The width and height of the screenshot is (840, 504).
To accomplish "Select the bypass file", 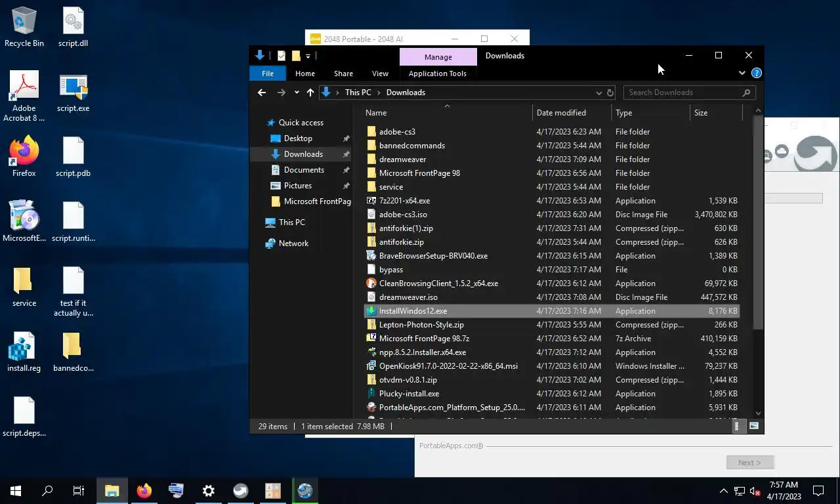I will 551,270.
